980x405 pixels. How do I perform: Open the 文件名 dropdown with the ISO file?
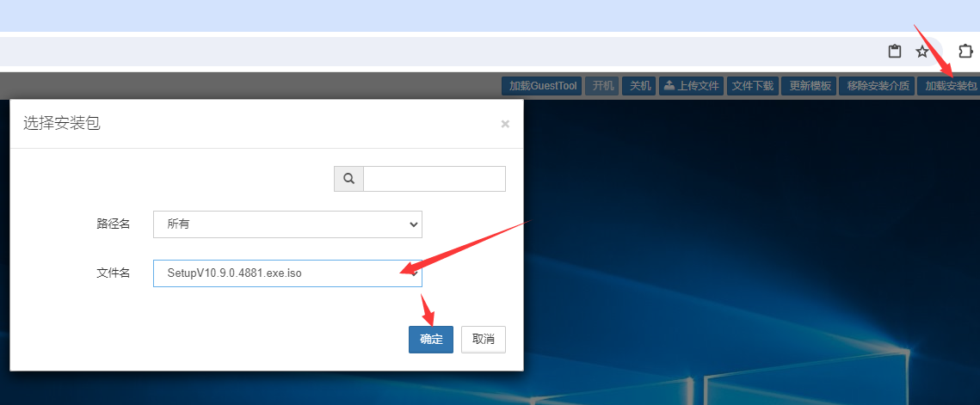(287, 273)
